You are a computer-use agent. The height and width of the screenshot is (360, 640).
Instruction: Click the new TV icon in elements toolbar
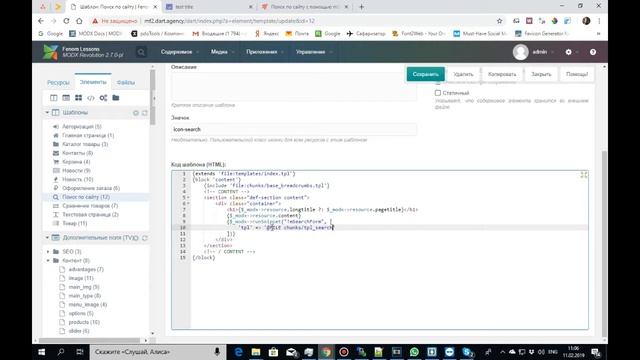[x=66, y=98]
